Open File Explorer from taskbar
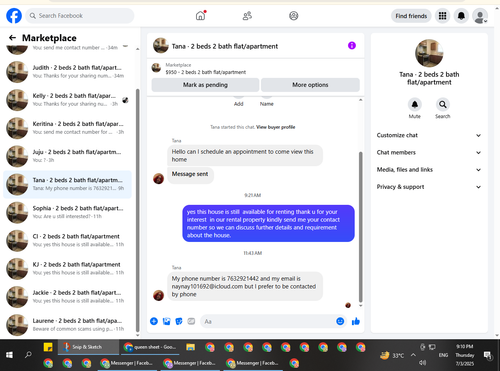Viewport: 500px width, 371px height. coord(191,347)
